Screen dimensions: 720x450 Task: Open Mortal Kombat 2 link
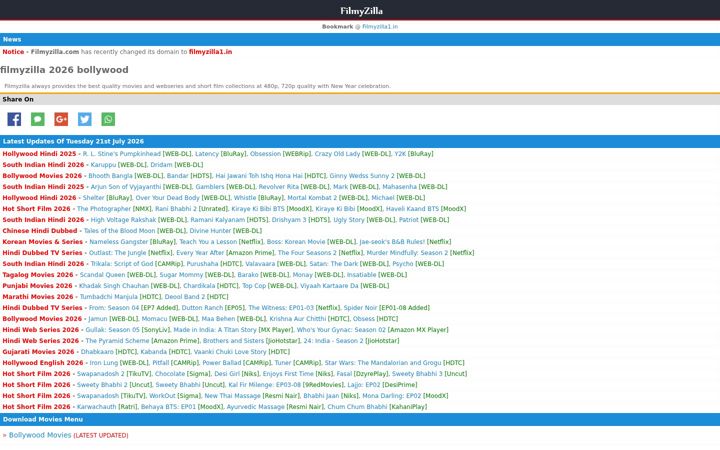(311, 198)
